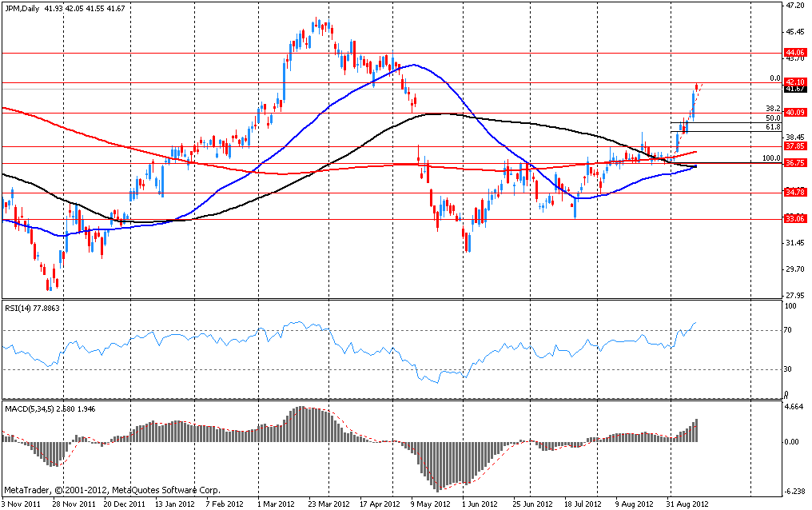Click the 28 Nov 2011 date marker
This screenshot has height=510, width=812.
coord(73,504)
